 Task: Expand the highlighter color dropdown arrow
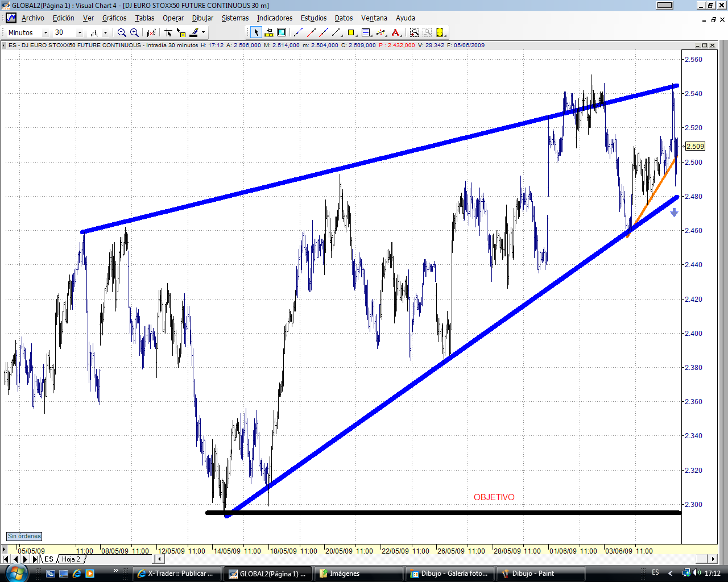203,33
